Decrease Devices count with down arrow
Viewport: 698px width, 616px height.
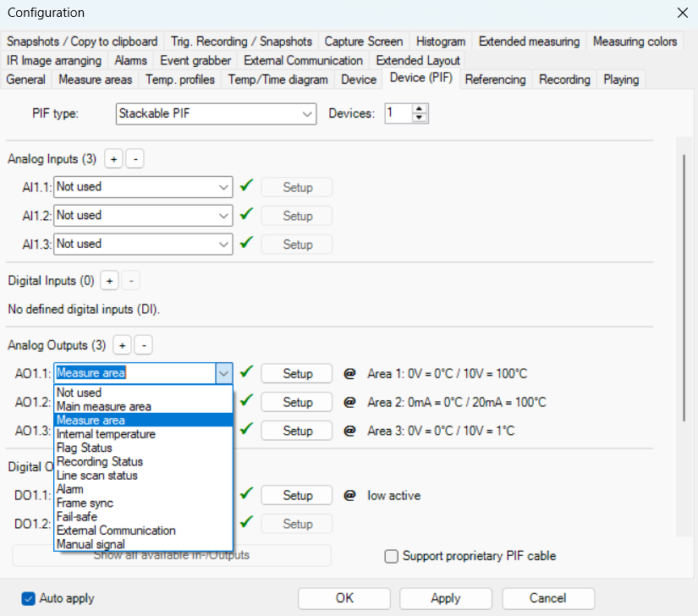(419, 118)
